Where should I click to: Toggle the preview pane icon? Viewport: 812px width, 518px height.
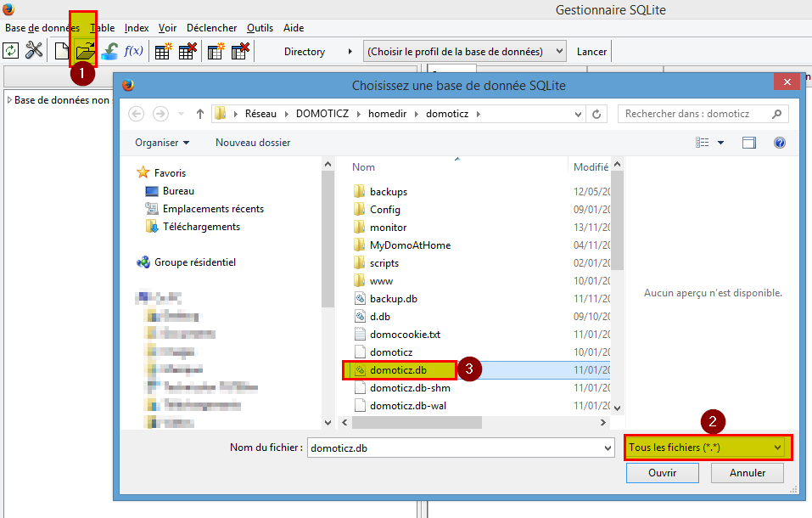[749, 143]
